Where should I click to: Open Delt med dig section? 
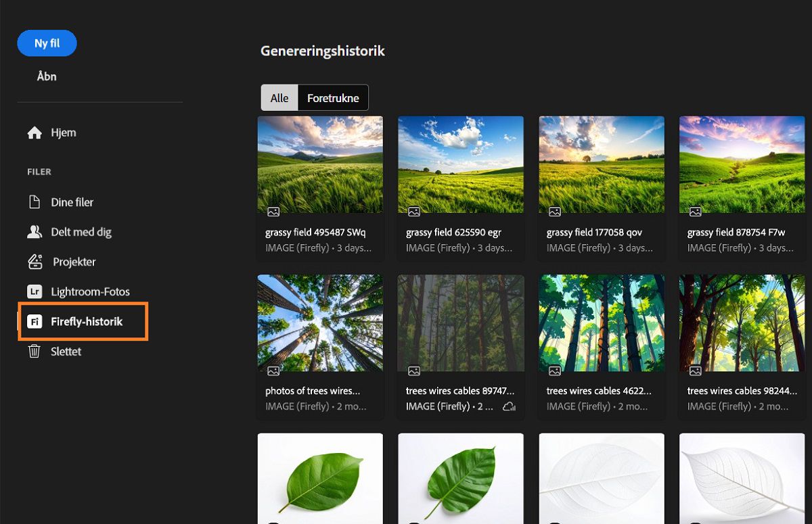pyautogui.click(x=81, y=232)
